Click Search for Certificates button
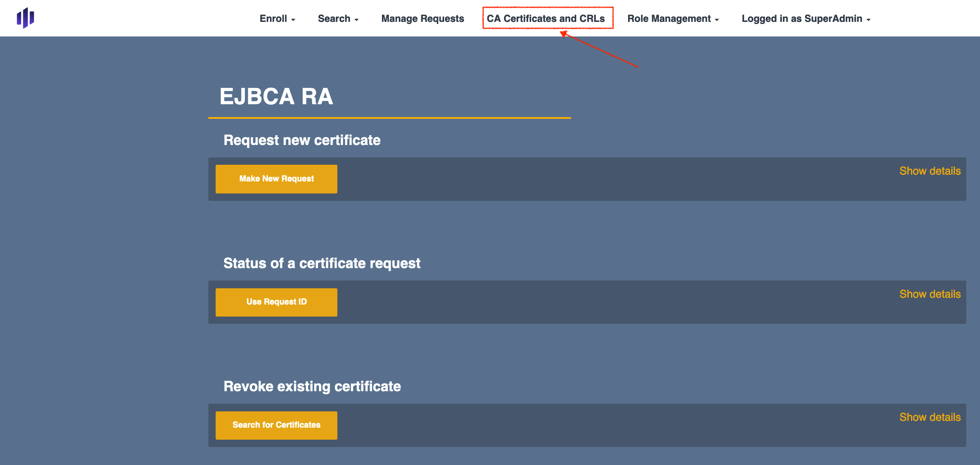The width and height of the screenshot is (980, 465). [276, 425]
